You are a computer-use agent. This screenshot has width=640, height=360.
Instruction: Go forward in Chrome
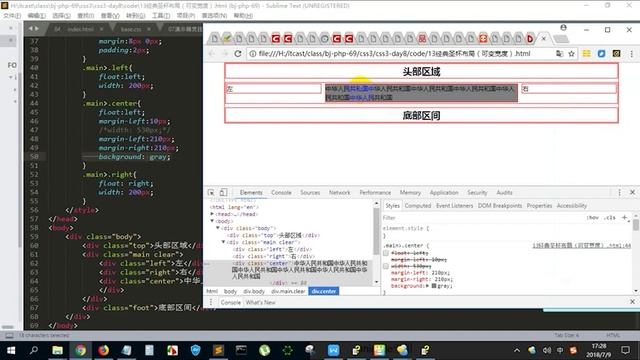tap(224, 53)
